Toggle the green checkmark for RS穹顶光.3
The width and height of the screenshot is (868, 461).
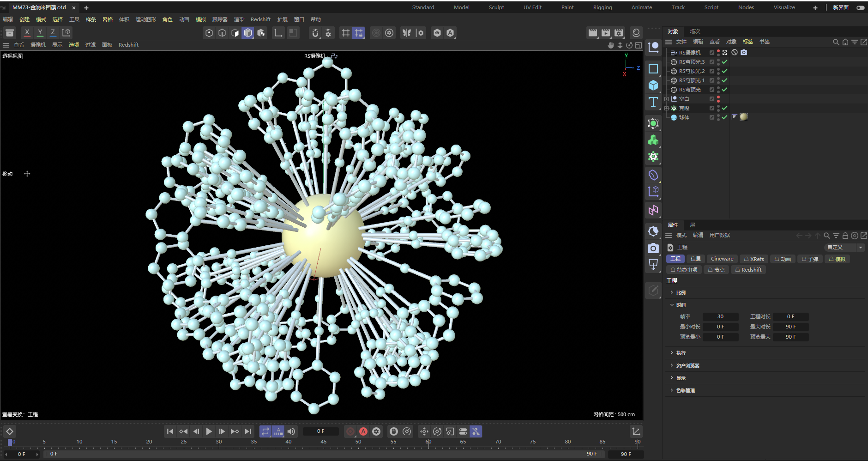tap(725, 62)
